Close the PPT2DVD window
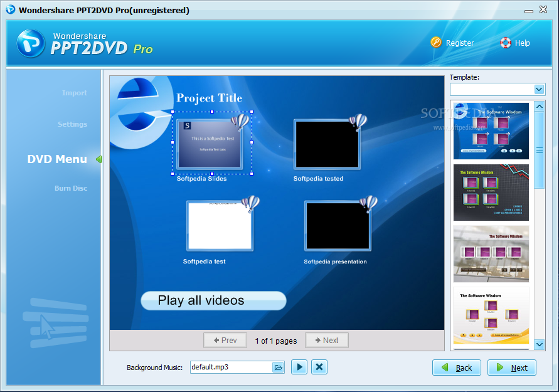Image resolution: width=559 pixels, height=392 pixels. click(x=543, y=9)
